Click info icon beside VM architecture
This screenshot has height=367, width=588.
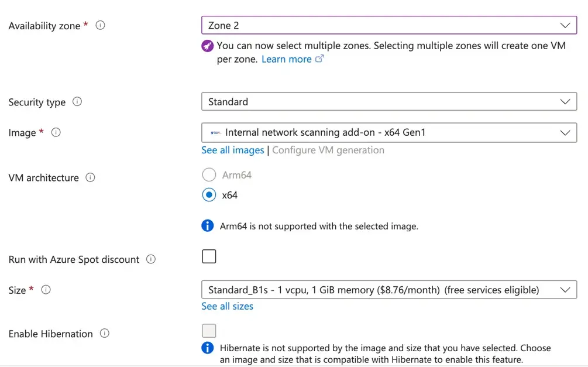pyautogui.click(x=90, y=177)
